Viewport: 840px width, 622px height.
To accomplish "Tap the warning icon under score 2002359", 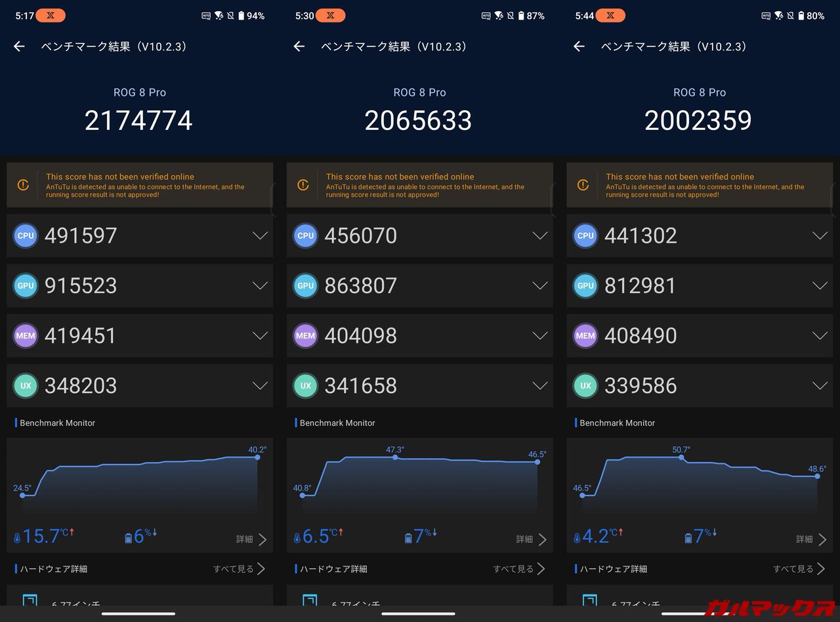I will 583,186.
